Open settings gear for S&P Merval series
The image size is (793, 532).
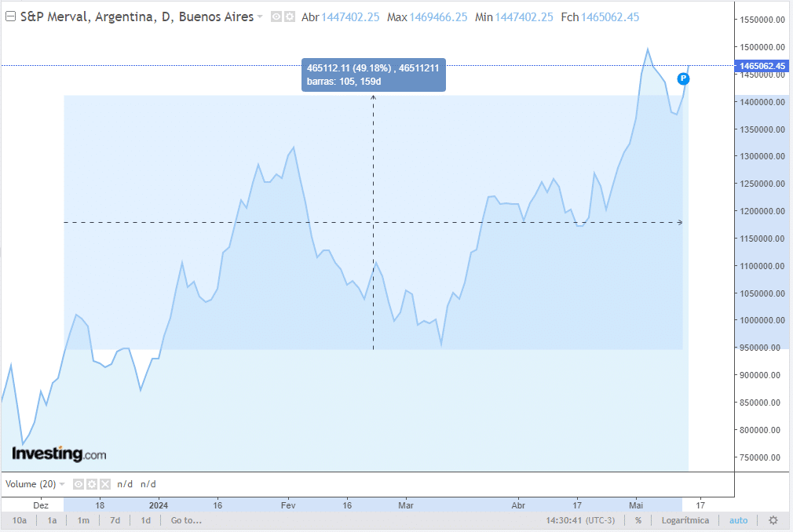289,17
